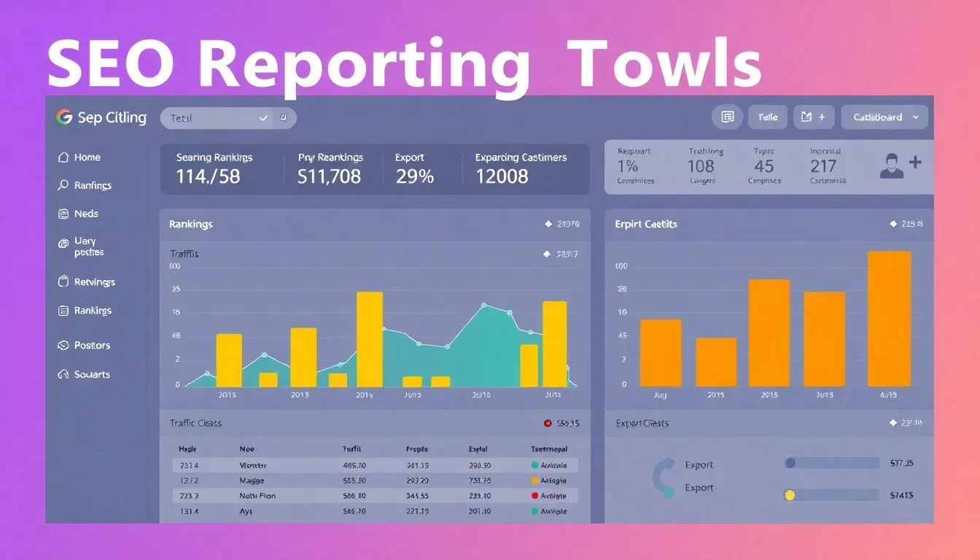Click the Google logo next to Sep Citling
The height and width of the screenshot is (560, 980).
pos(63,117)
